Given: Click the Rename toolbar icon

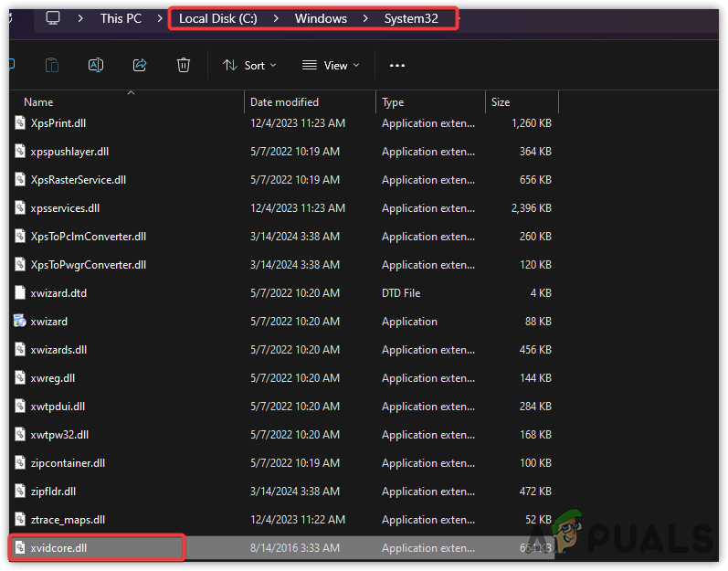Looking at the screenshot, I should (x=96, y=66).
